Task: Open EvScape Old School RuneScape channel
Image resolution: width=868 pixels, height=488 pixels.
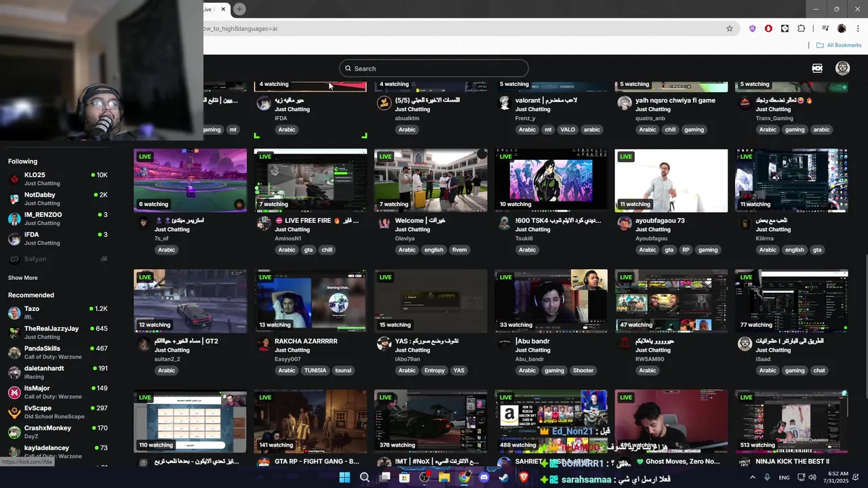Action: coord(58,412)
